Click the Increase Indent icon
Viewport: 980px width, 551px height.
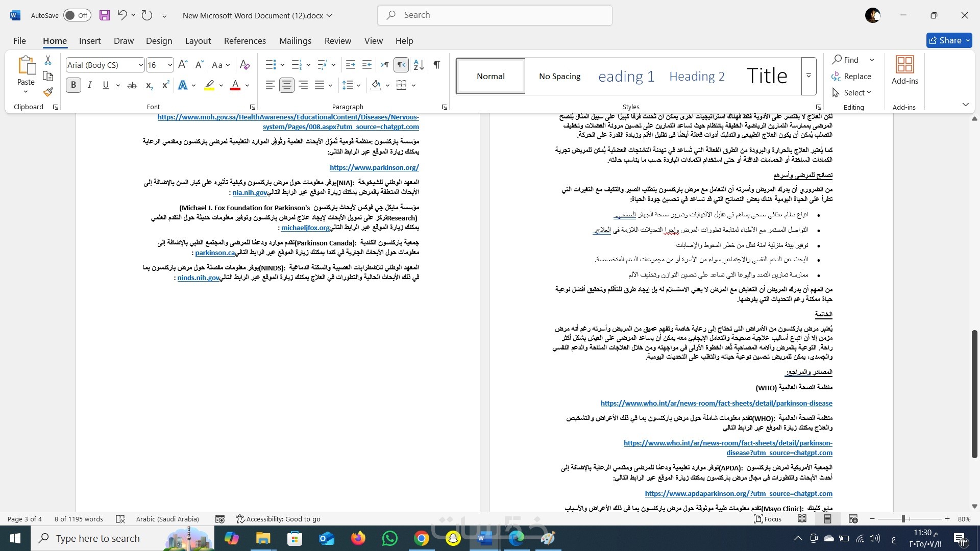click(367, 65)
